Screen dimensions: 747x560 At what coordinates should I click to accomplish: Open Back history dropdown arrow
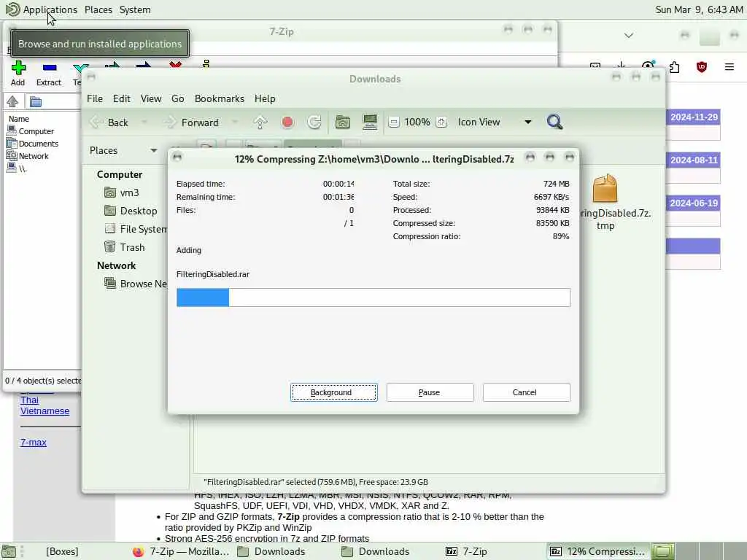click(144, 122)
